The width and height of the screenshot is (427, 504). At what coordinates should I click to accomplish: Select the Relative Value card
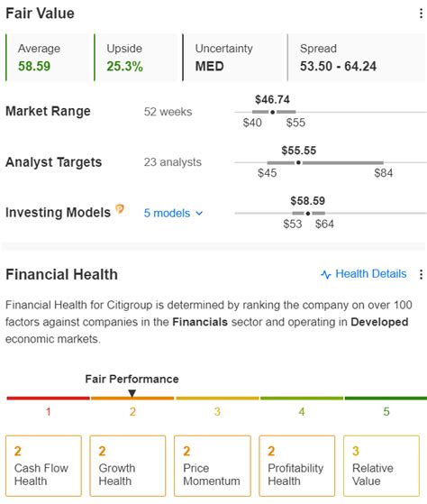[381, 466]
